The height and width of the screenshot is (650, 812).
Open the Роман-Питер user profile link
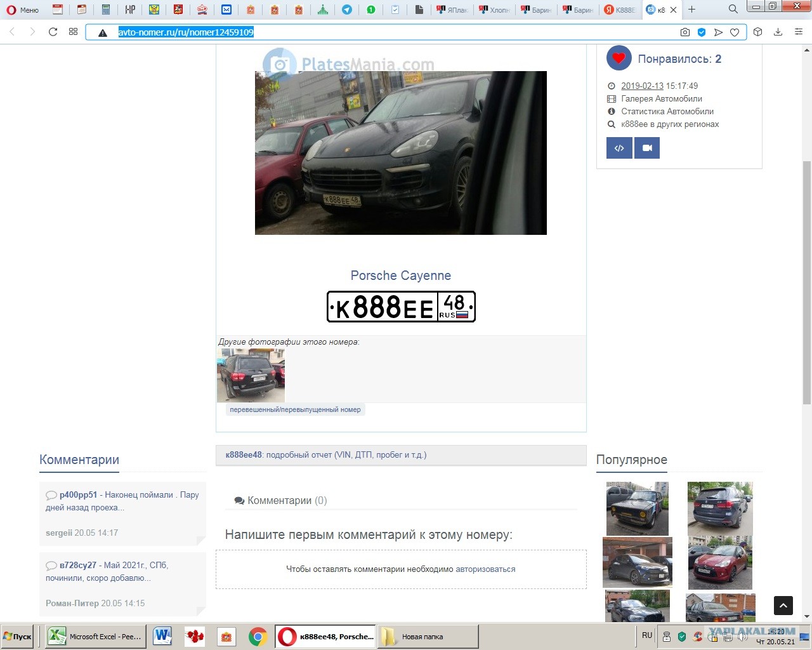72,603
